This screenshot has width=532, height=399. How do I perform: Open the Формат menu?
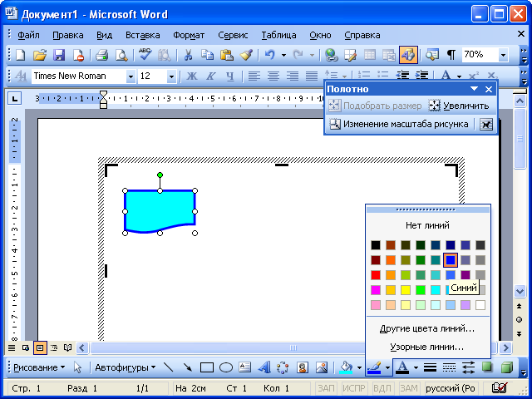(189, 35)
